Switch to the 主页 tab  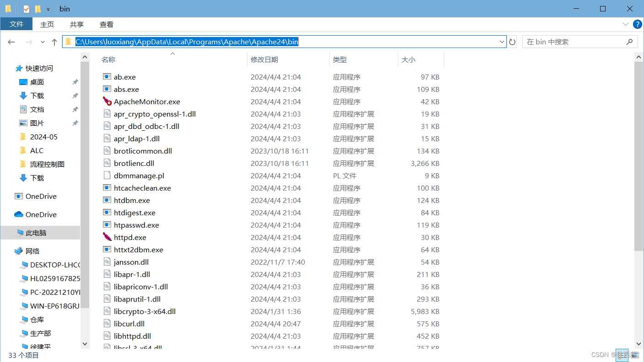(x=47, y=24)
